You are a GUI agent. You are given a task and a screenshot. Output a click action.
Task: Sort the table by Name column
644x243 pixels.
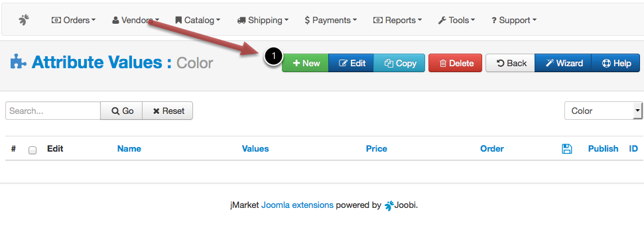pos(129,149)
